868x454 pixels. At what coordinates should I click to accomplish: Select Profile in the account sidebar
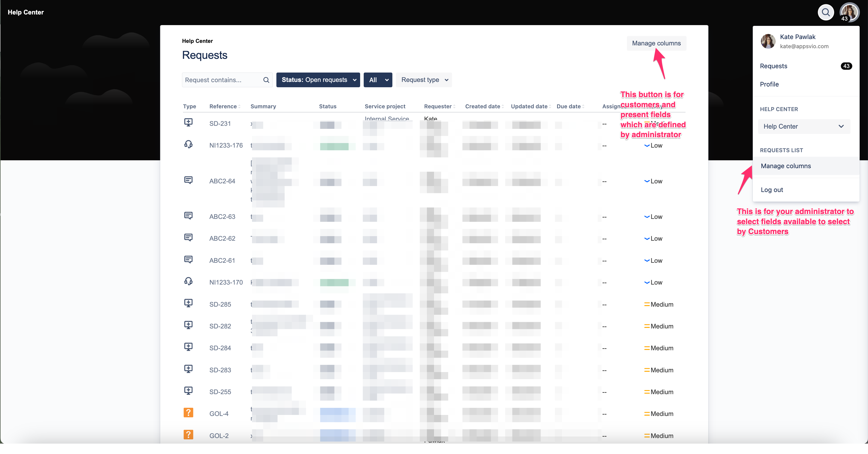pyautogui.click(x=769, y=84)
